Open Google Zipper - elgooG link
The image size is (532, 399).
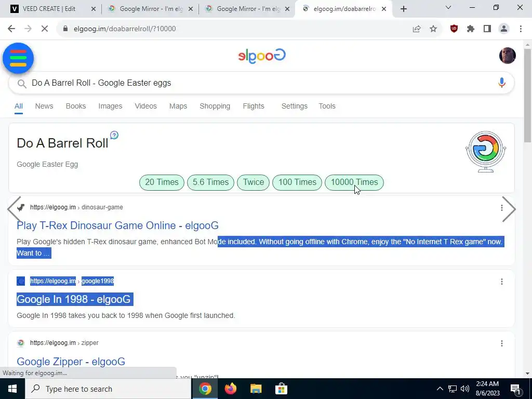click(71, 362)
